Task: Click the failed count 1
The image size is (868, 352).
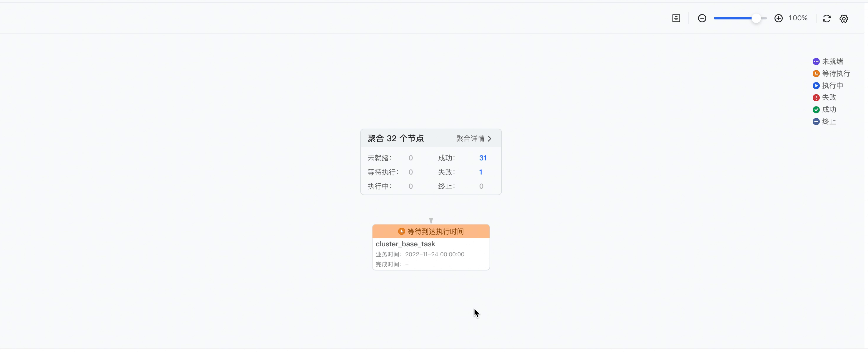Action: [480, 172]
